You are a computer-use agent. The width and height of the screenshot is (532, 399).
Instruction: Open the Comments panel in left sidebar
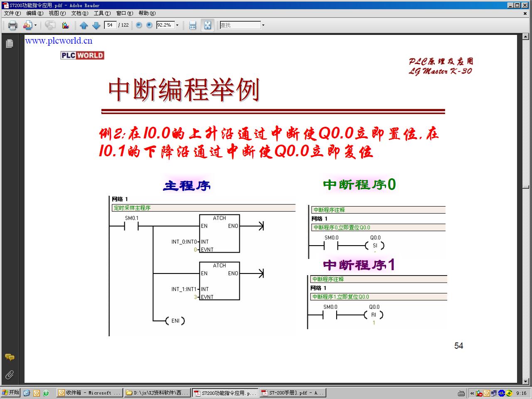(x=9, y=357)
